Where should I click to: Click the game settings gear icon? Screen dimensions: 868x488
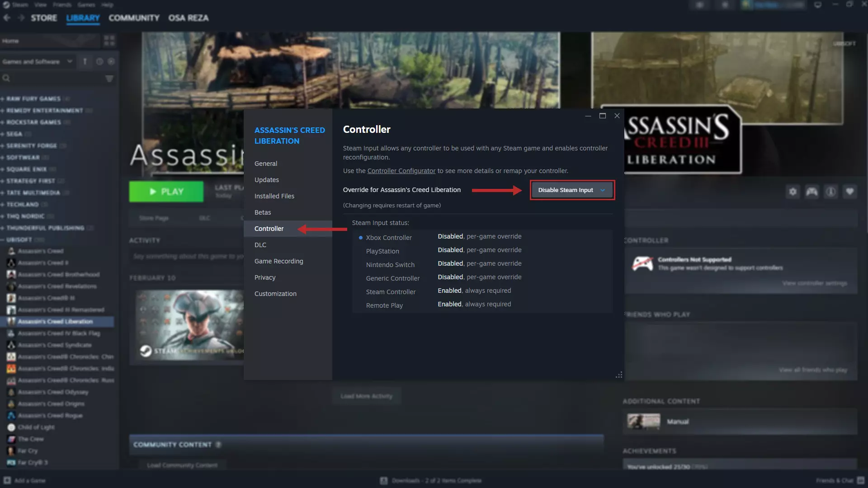pos(793,192)
